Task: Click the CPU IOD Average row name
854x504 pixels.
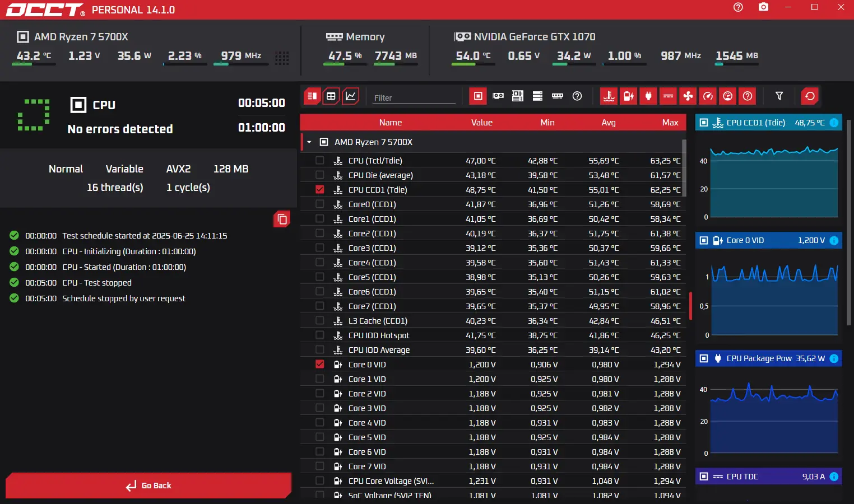Action: click(x=379, y=350)
